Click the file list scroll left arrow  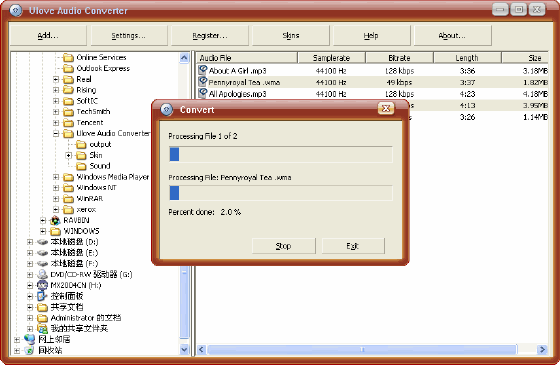(201, 349)
